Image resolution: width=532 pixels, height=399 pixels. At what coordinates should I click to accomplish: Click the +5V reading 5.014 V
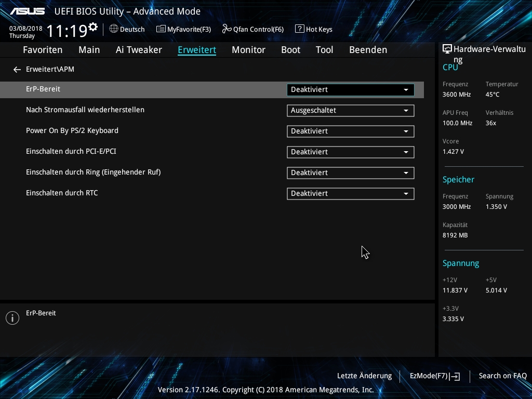496,290
